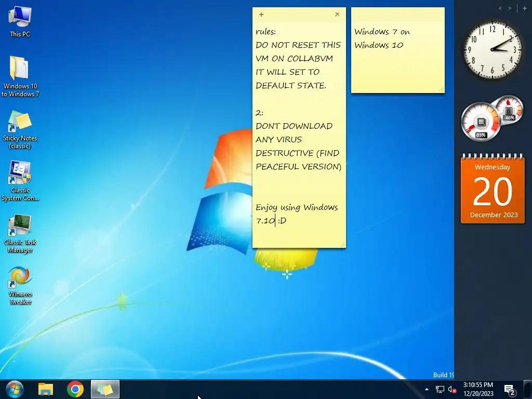Add a new sticky note with plus
Image resolution: width=532 pixels, height=399 pixels.
[x=261, y=14]
